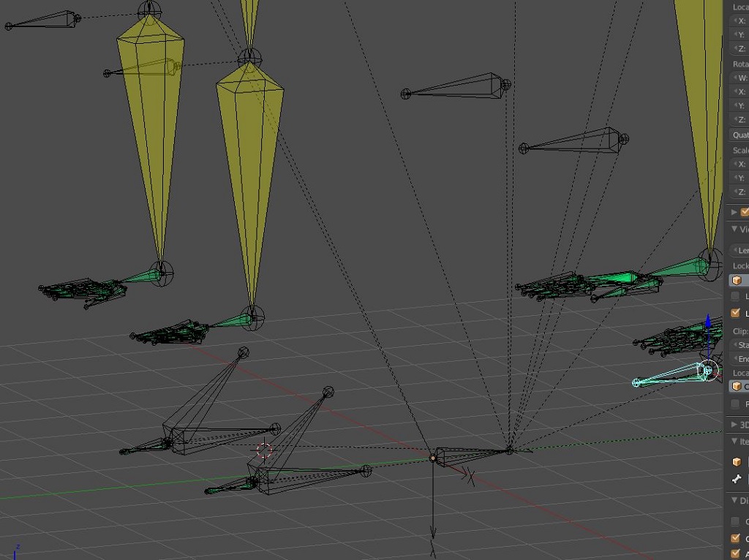Screen dimensions: 749x560
Task: Enable the checkbox below the Local Camera field
Action: [736, 404]
